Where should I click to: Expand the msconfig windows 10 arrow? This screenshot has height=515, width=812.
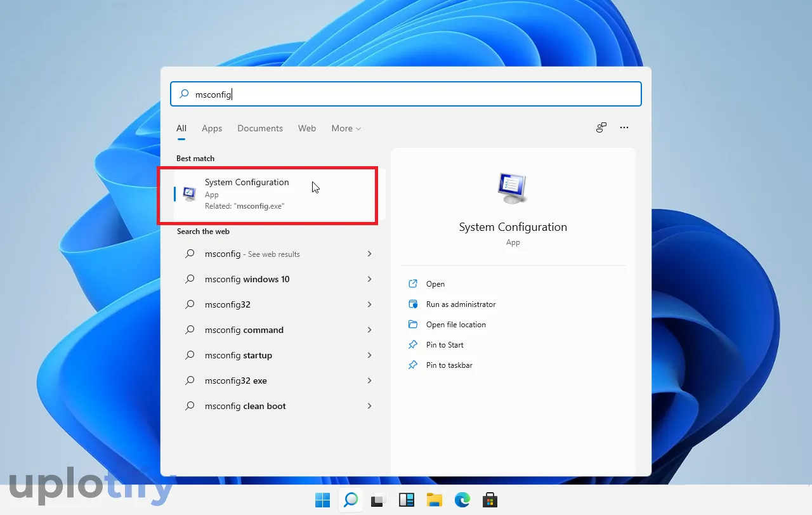(x=369, y=279)
